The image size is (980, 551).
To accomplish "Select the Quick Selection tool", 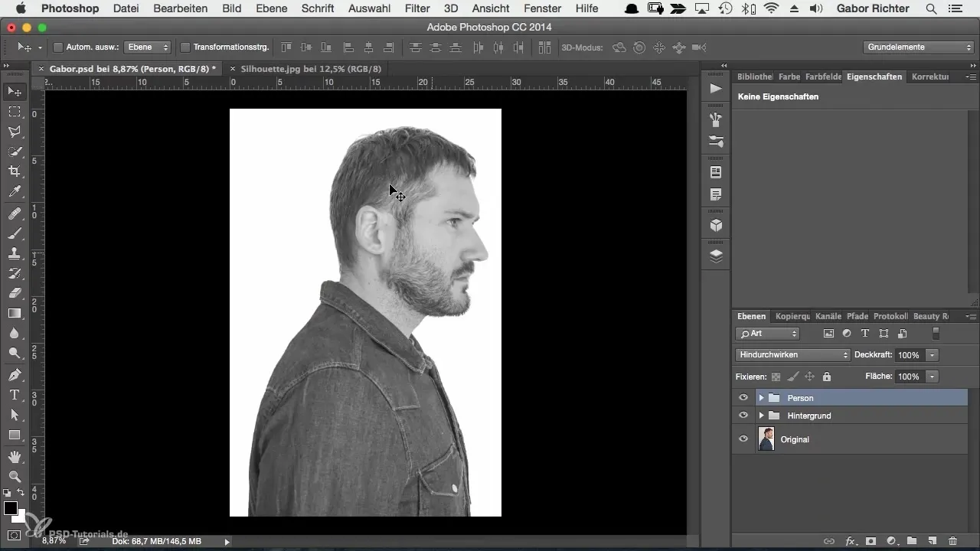I will [15, 152].
